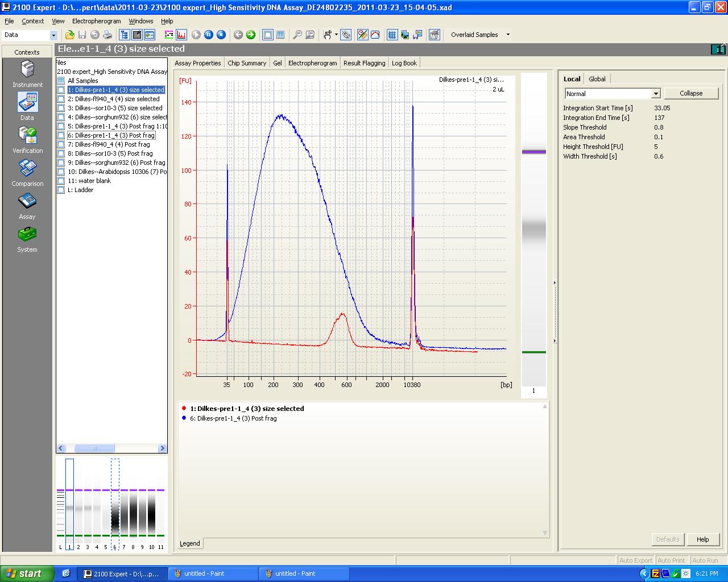Select single sample view icon
The height and width of the screenshot is (582, 728).
[268, 35]
